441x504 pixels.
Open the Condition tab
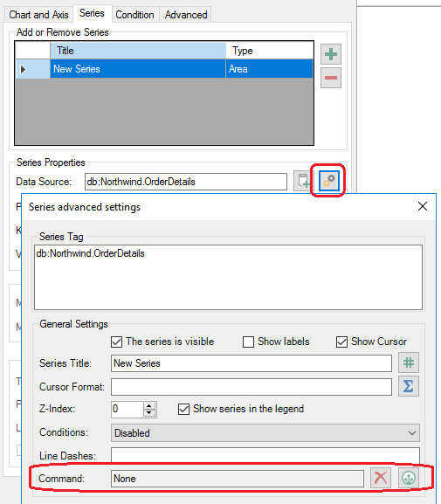click(x=134, y=15)
